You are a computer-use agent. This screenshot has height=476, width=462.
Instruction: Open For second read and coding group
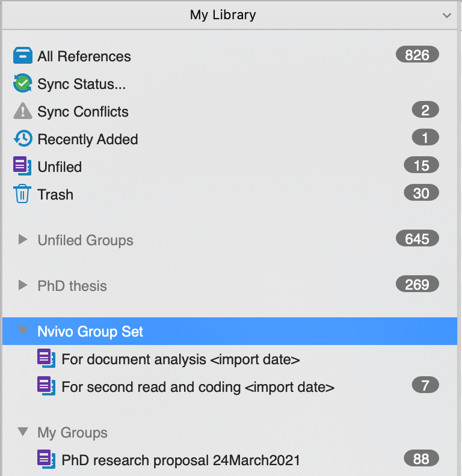tap(198, 386)
